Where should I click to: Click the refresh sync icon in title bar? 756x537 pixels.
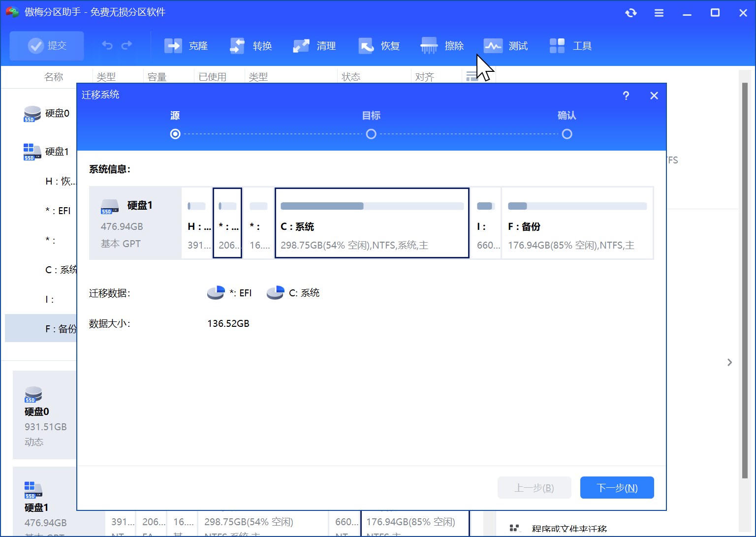(631, 13)
